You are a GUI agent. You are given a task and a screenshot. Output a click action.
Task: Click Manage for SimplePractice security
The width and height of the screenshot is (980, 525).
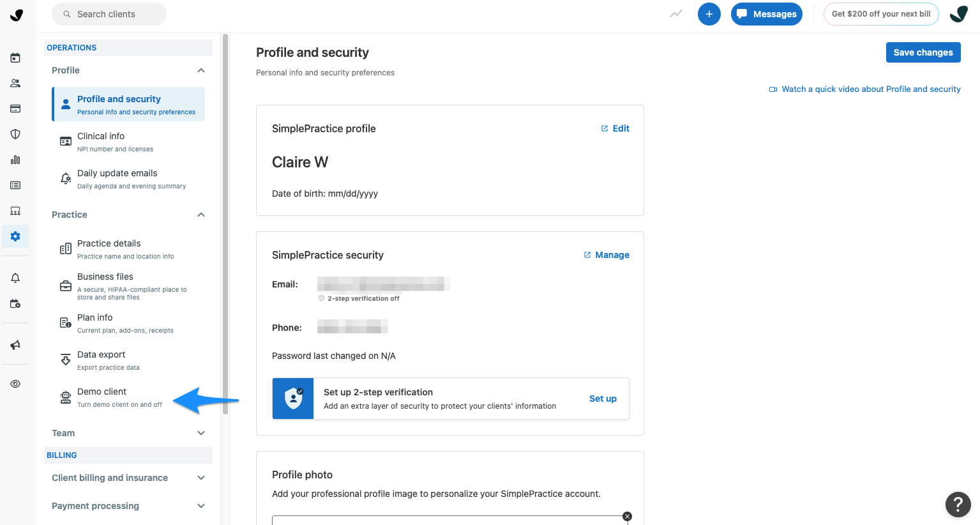coord(607,255)
